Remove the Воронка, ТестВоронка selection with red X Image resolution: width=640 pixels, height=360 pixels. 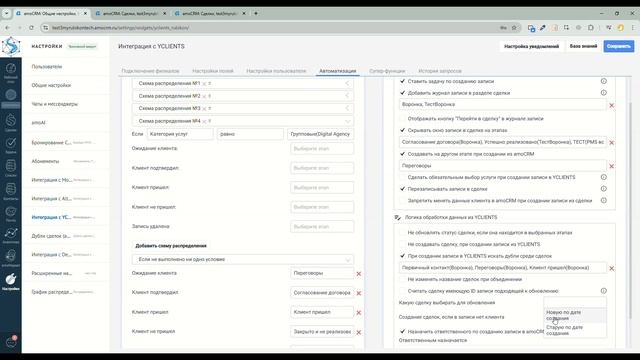point(611,105)
